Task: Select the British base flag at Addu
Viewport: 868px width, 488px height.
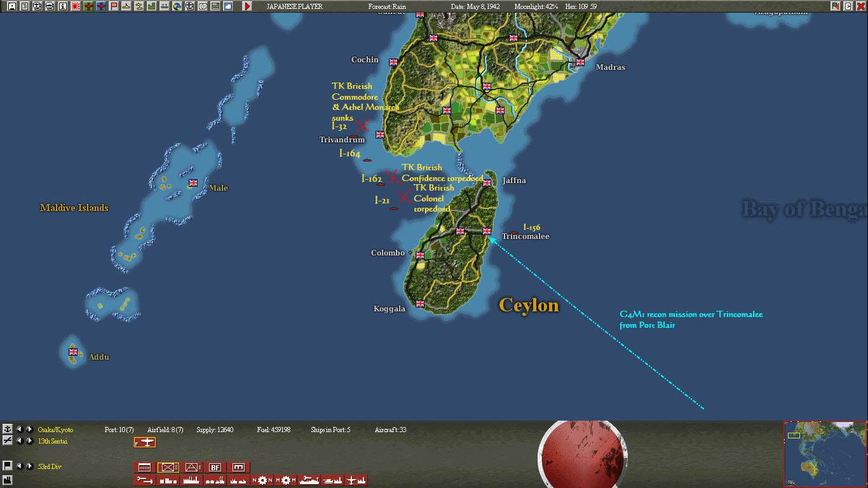Action: tap(72, 351)
